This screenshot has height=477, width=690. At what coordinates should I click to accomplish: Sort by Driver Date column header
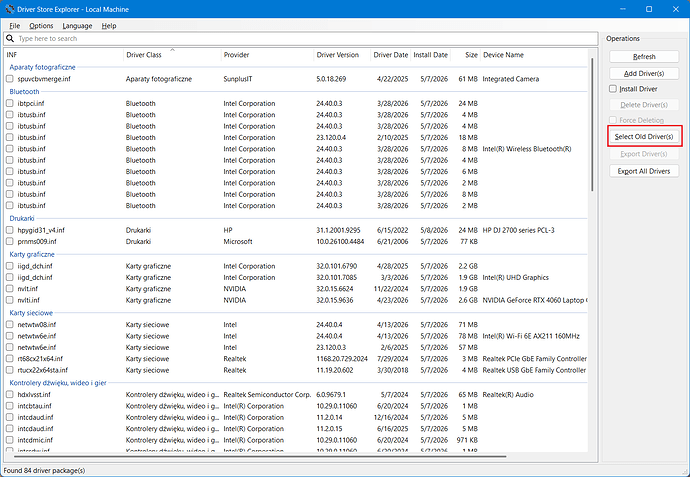(x=391, y=55)
